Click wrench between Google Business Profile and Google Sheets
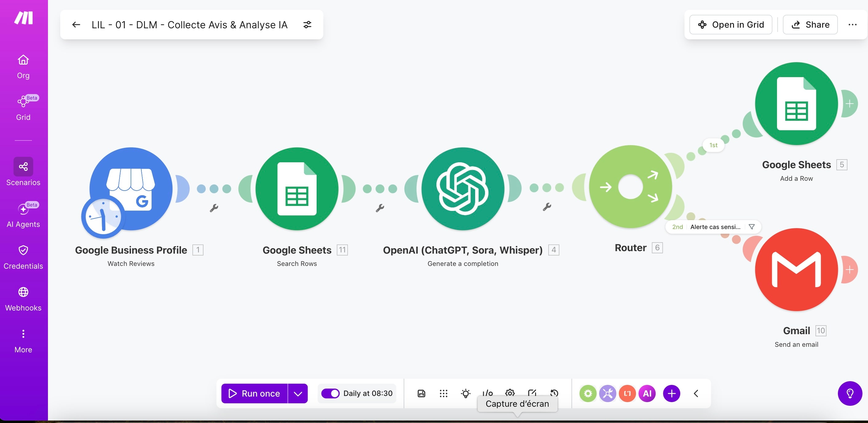868x423 pixels. pos(214,208)
